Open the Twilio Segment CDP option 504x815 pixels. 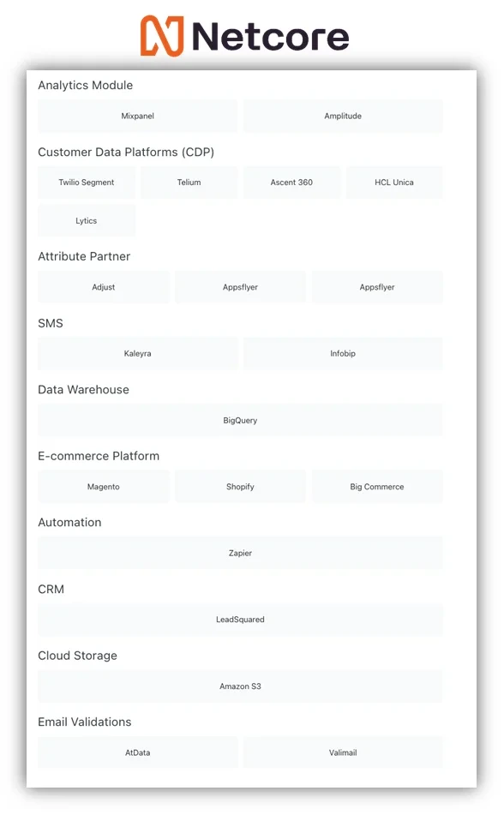(x=87, y=183)
